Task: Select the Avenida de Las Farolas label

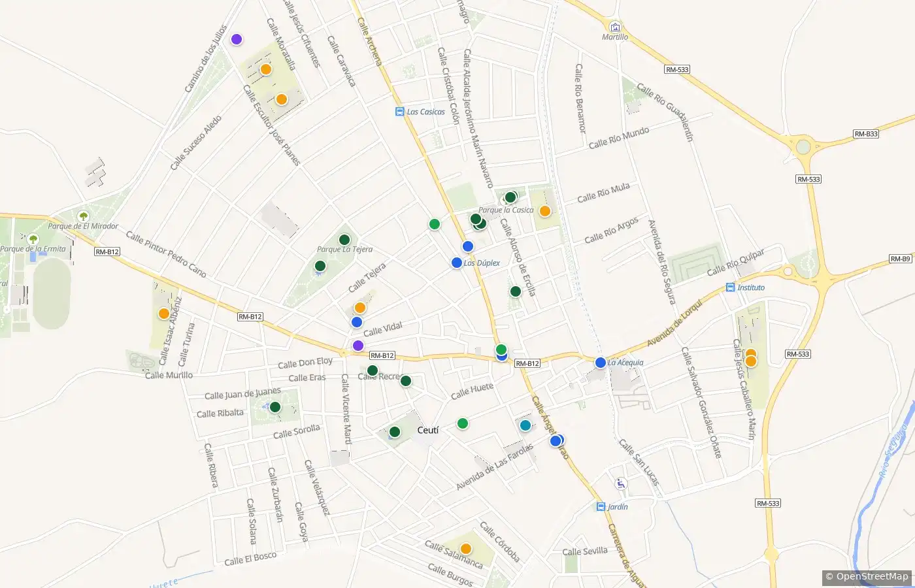Action: coord(495,467)
